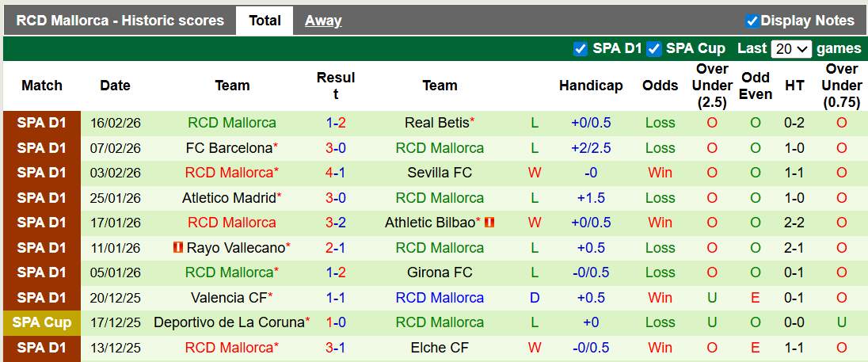Click the 4-1 result against Sevilla
Image resolution: width=868 pixels, height=362 pixels.
click(336, 173)
